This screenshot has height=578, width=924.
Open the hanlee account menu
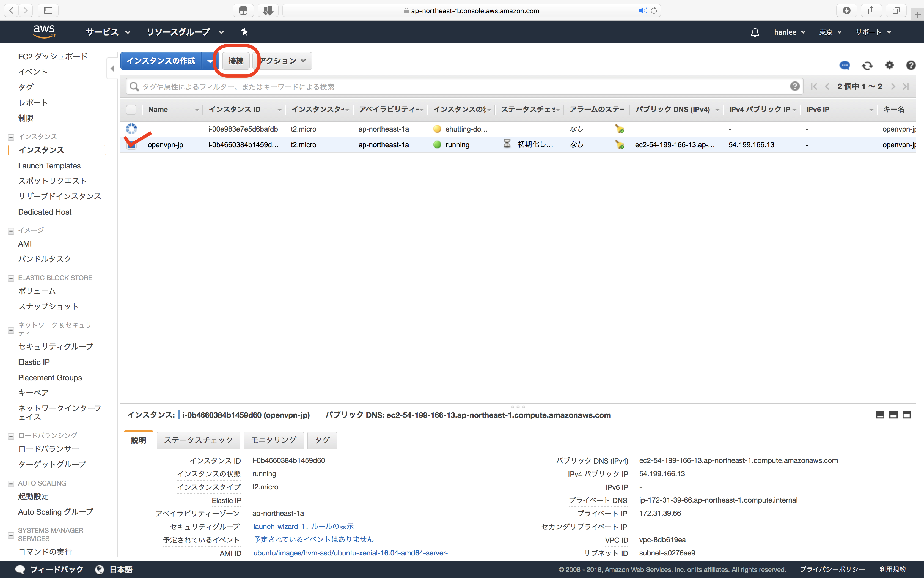coord(790,32)
